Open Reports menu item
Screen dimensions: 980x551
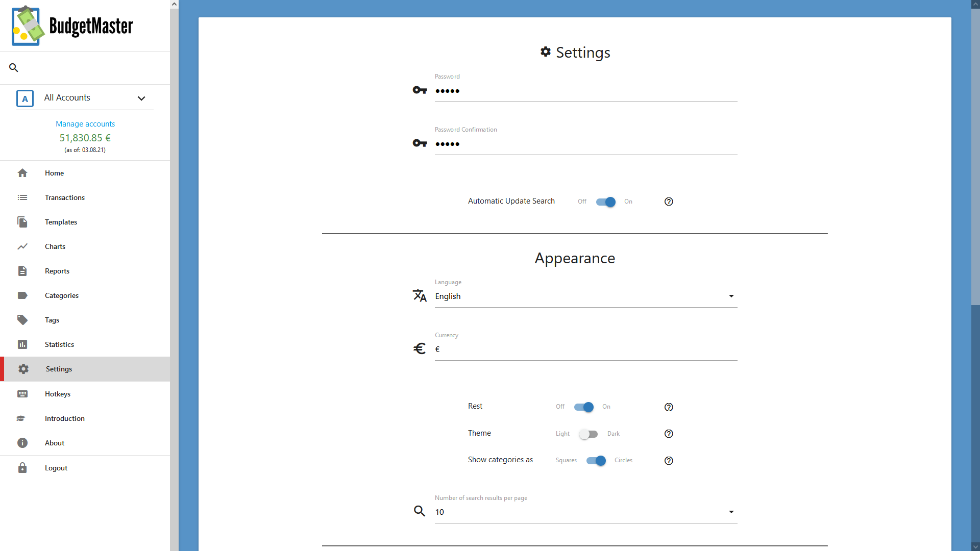85,271
